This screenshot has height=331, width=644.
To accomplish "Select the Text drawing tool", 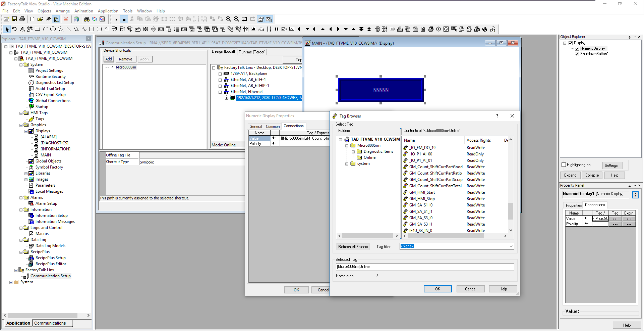I will (22, 29).
